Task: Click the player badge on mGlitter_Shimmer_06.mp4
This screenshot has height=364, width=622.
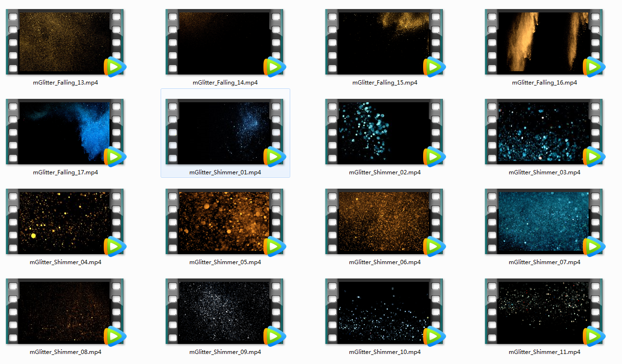Action: coord(434,246)
